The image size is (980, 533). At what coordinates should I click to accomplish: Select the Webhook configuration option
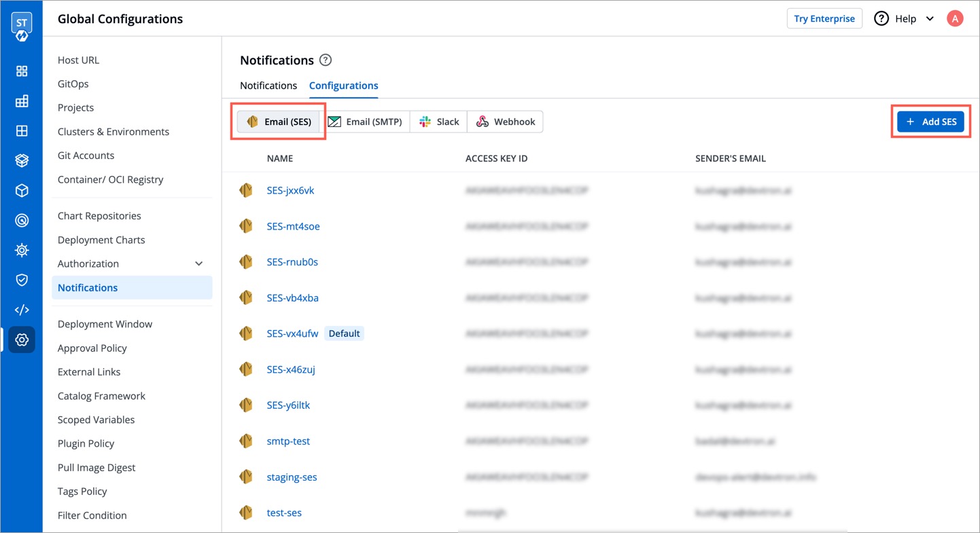tap(505, 122)
